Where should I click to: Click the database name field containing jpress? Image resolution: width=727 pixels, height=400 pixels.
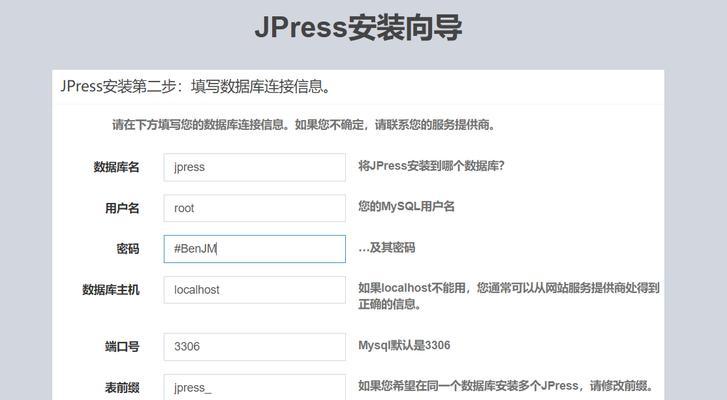[255, 167]
